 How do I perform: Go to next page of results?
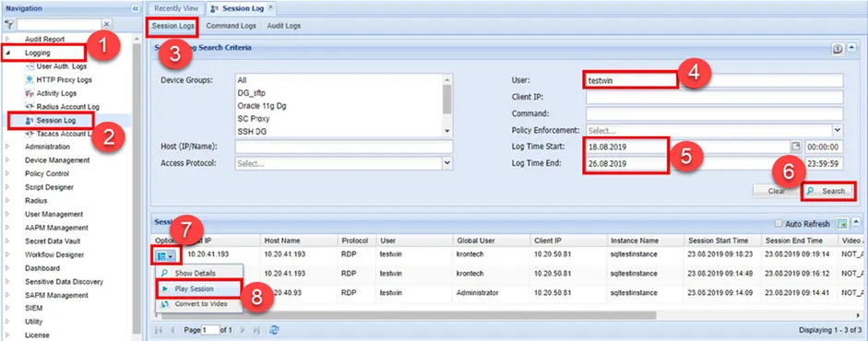(x=243, y=330)
